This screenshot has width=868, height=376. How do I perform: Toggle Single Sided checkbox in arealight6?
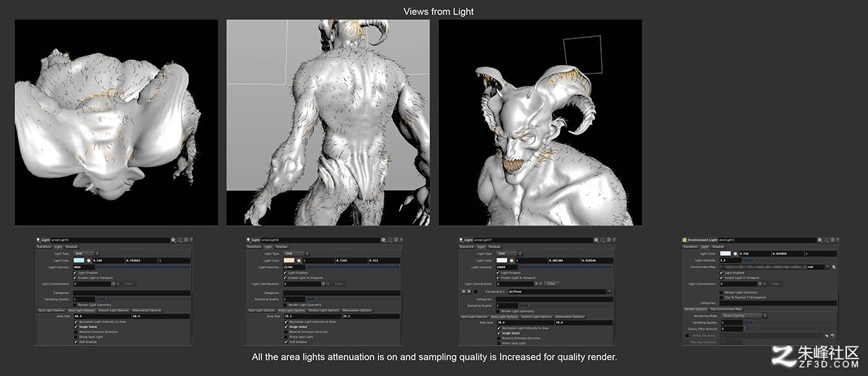pos(286,327)
